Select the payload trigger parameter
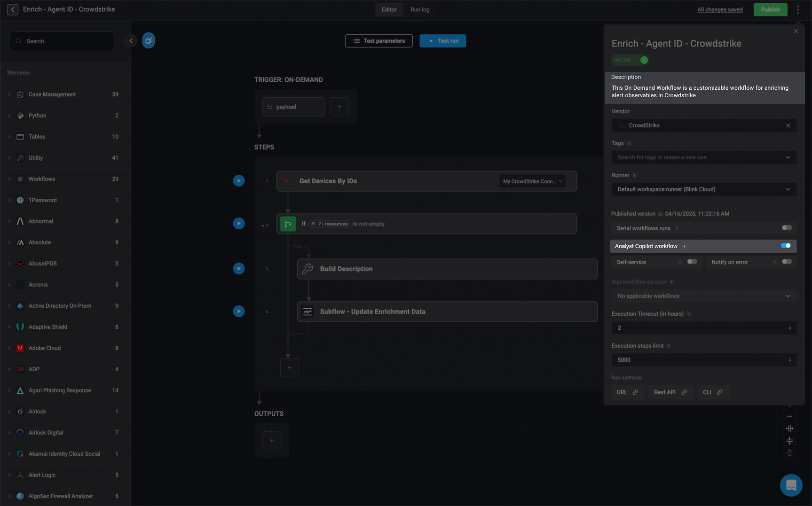Screen dimensions: 812x506 (x=294, y=107)
